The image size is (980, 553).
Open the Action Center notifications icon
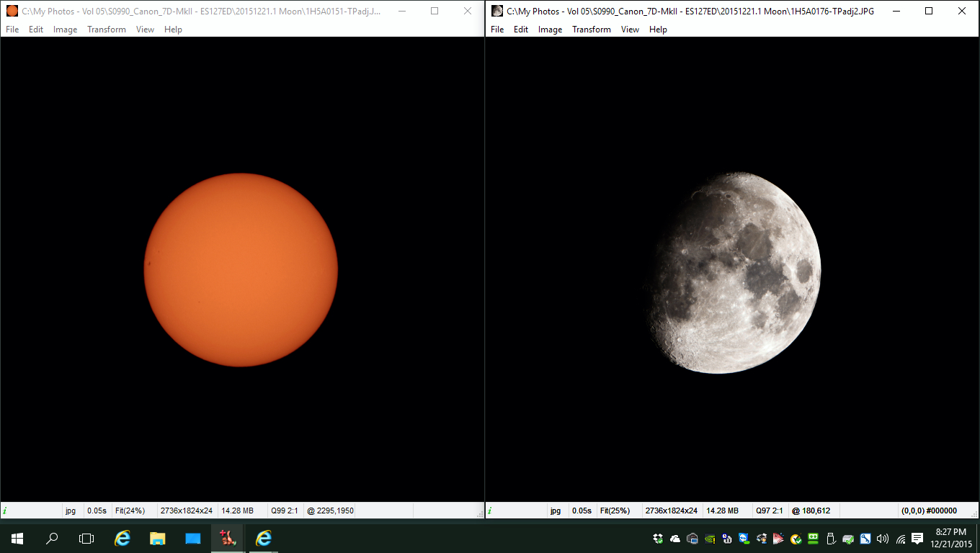coord(917,539)
